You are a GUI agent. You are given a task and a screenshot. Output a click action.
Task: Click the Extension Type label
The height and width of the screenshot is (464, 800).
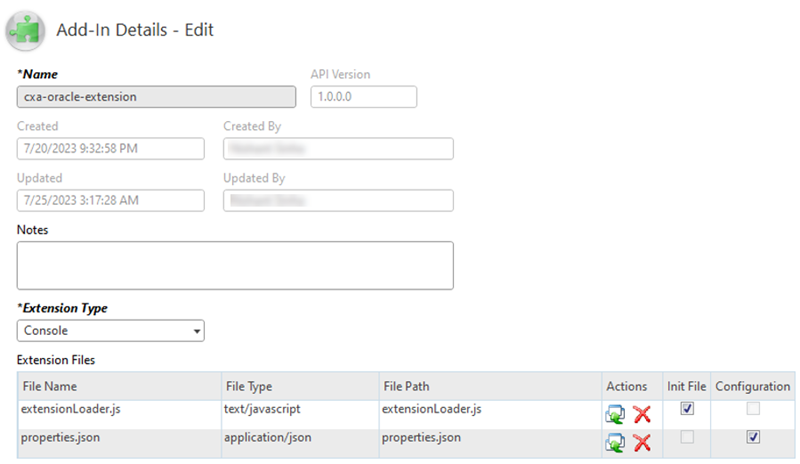click(62, 308)
